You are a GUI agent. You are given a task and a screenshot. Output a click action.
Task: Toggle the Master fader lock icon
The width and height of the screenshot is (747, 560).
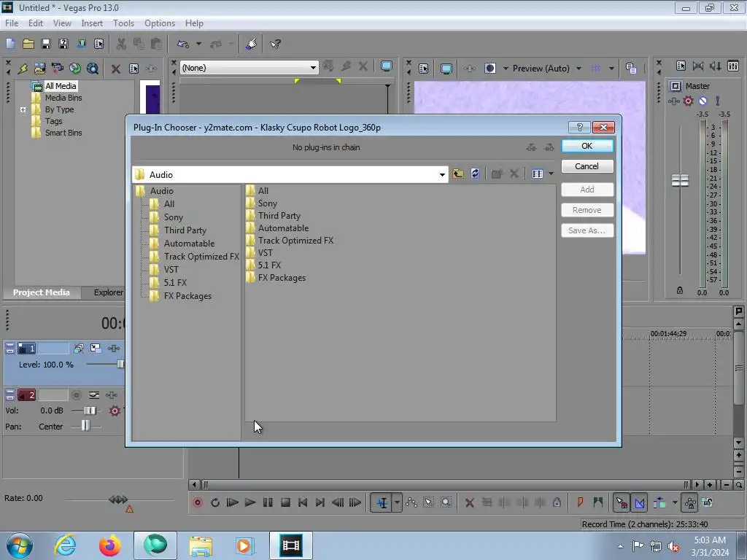click(680, 290)
